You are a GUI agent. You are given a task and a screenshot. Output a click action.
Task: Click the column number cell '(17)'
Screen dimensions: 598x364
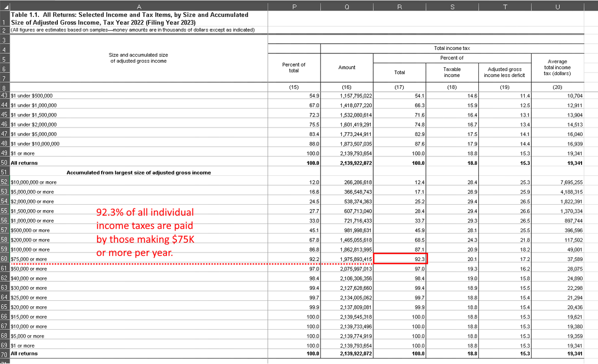point(399,87)
